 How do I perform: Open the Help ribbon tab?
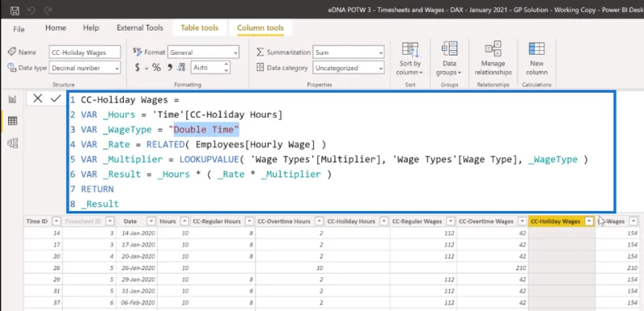click(x=91, y=28)
